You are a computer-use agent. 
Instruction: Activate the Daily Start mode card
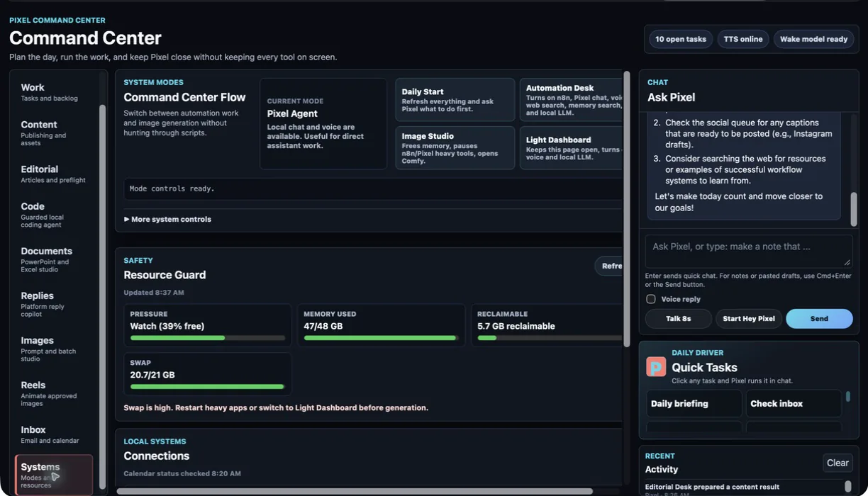[455, 100]
